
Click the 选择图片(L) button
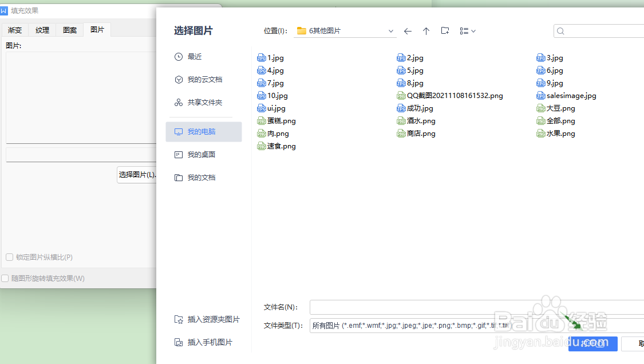click(x=137, y=175)
